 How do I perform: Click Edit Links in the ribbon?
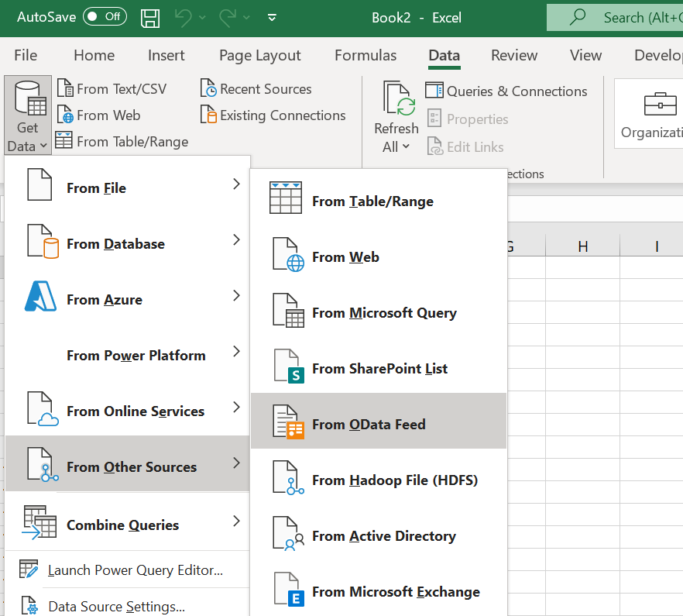(465, 147)
